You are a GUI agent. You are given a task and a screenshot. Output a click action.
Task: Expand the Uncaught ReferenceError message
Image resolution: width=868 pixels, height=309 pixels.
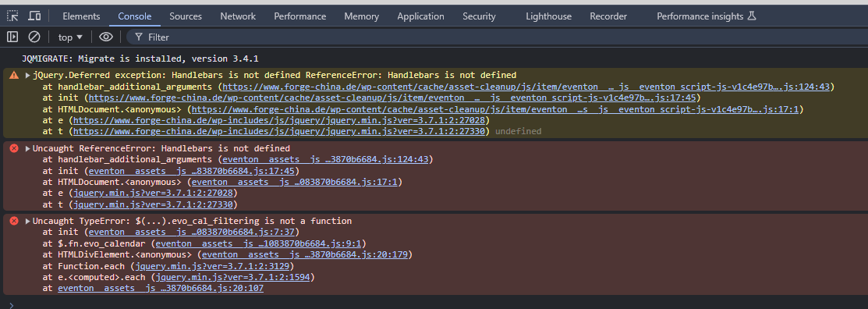point(27,148)
